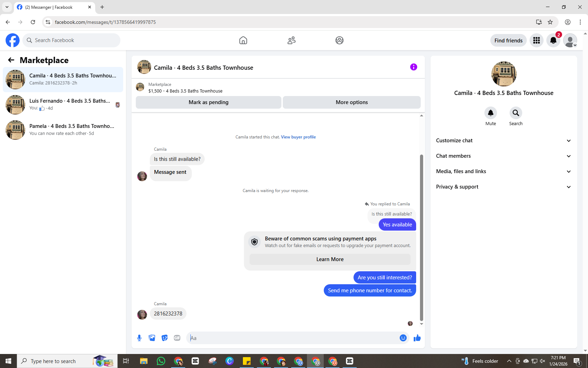
Task: Send a thumbs-up like
Action: 417,338
